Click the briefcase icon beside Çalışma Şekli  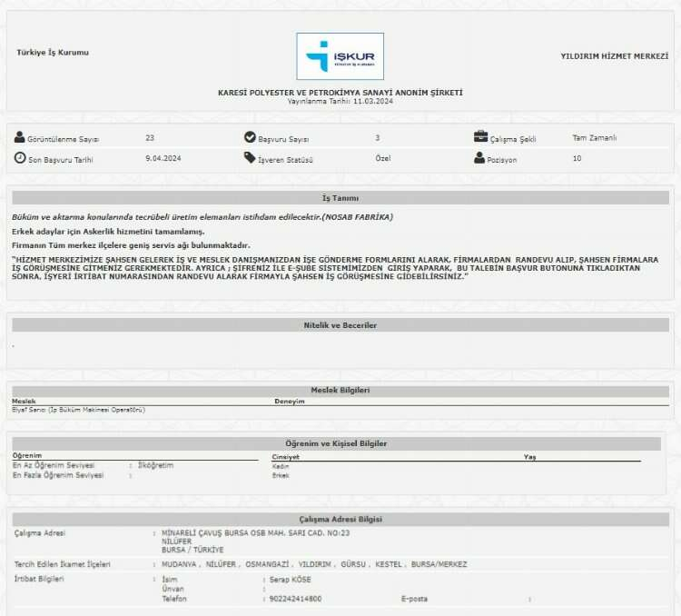coord(480,137)
